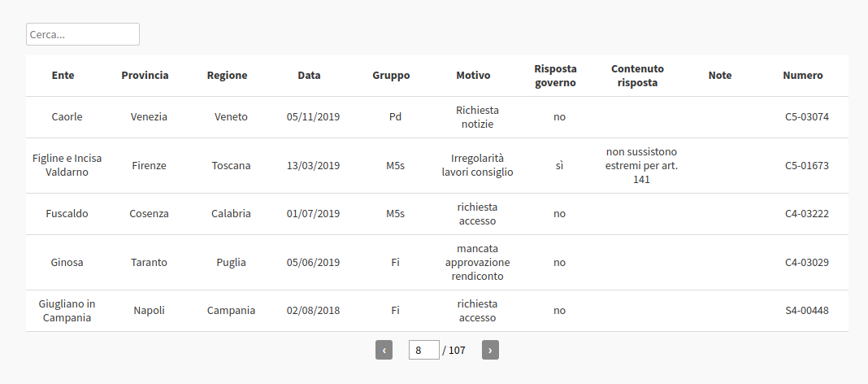Sort by the Ente column header
Image resolution: width=868 pixels, height=384 pixels.
click(x=63, y=76)
